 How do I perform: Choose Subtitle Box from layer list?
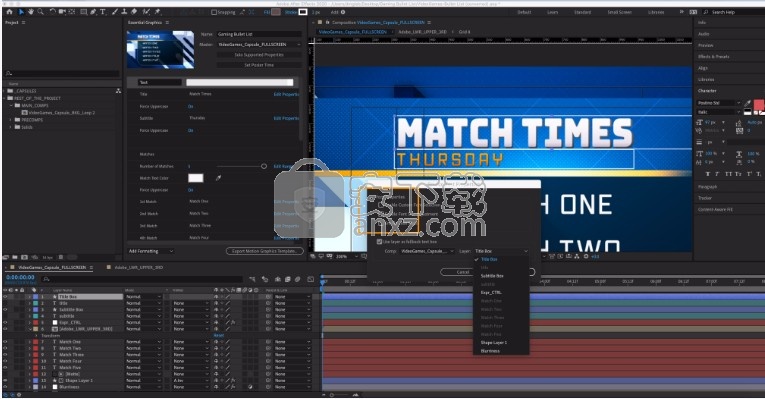(x=492, y=276)
